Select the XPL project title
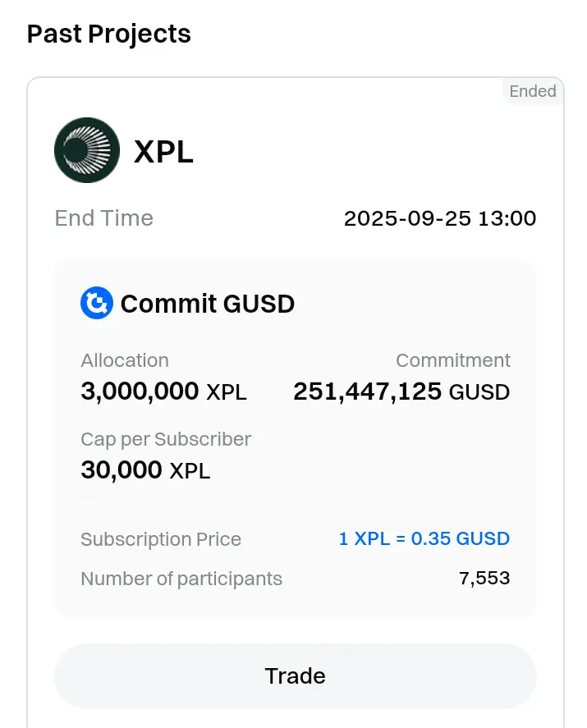The image size is (587, 728). pyautogui.click(x=163, y=151)
